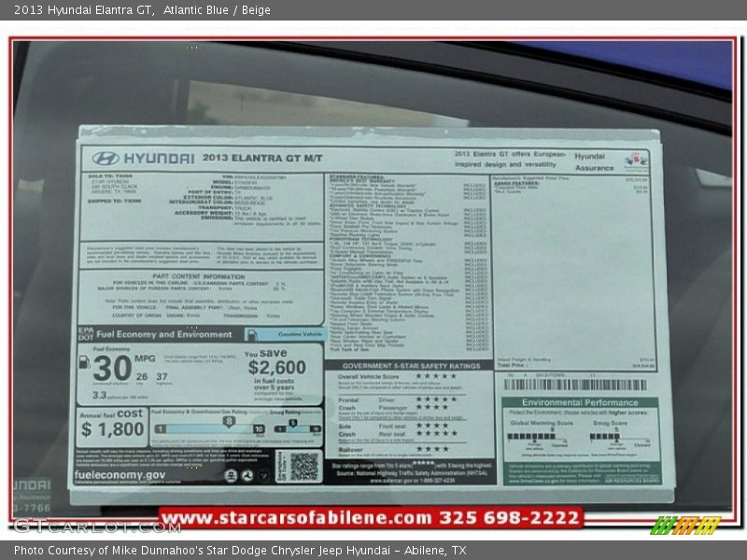Screen dimensions: 747x560
Task: Click the phone number 325 698-2222
Action: tap(509, 518)
